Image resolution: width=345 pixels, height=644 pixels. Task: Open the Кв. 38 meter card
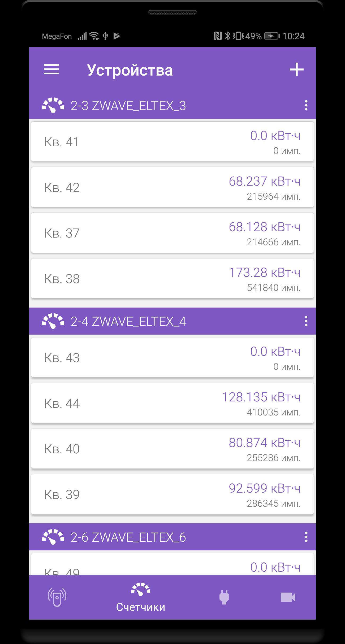(x=172, y=278)
